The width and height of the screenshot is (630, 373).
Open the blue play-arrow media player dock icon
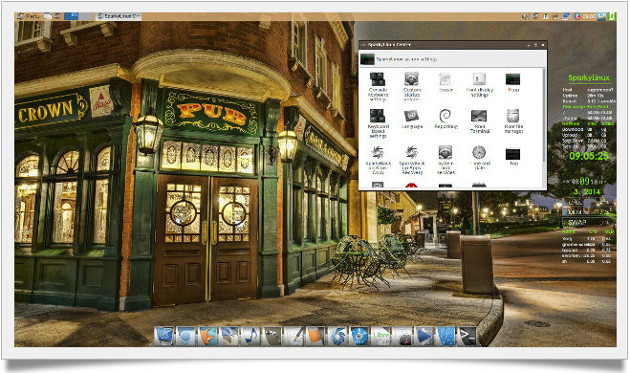click(424, 336)
